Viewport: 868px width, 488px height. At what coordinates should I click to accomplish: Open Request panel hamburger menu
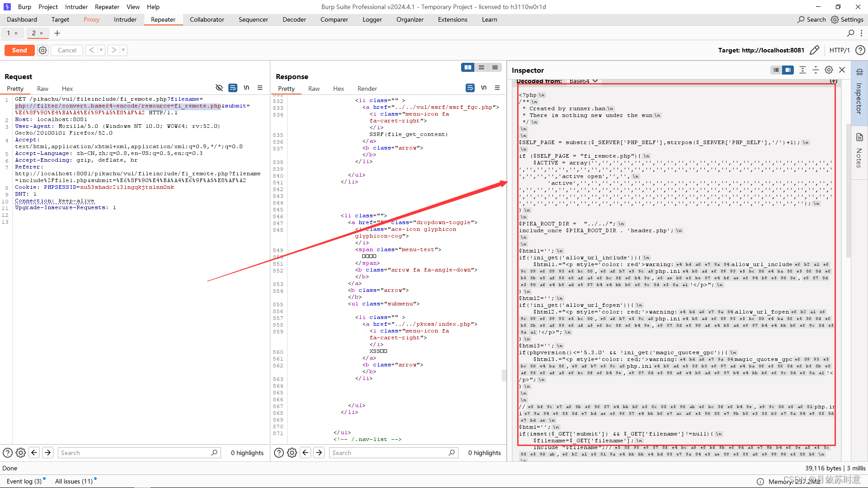[260, 88]
